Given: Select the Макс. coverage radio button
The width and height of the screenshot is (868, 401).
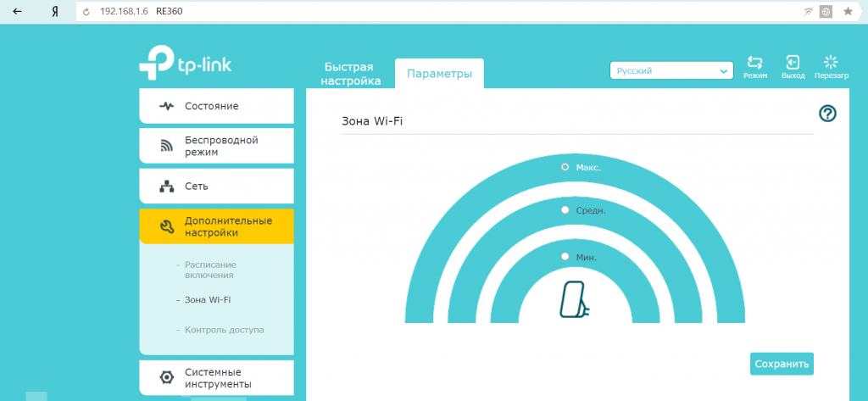Looking at the screenshot, I should (x=565, y=167).
